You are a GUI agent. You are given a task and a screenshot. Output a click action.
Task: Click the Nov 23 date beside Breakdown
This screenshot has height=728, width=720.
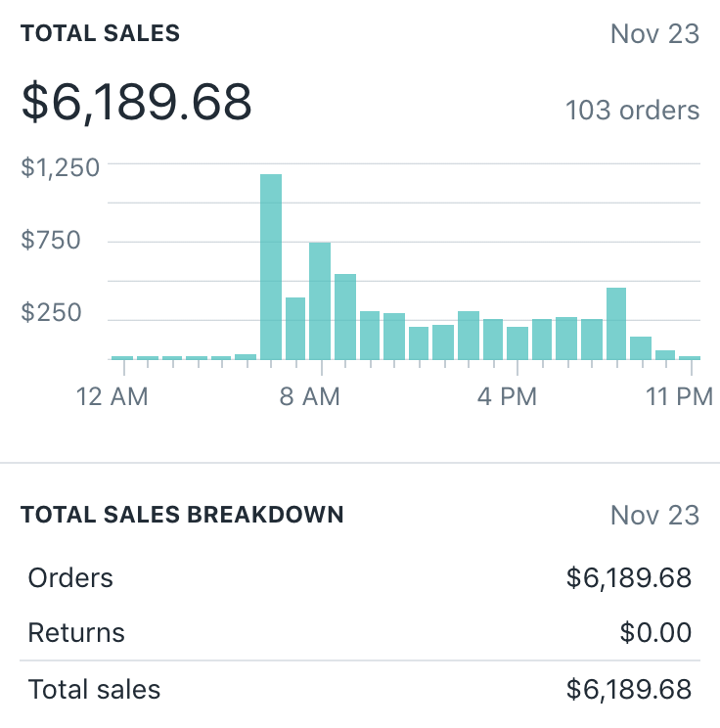(x=654, y=515)
